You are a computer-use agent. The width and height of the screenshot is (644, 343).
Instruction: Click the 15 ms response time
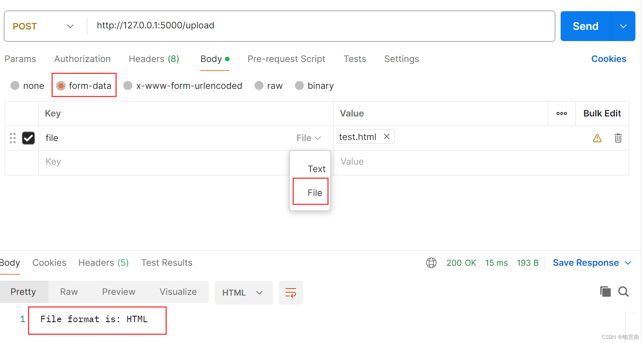click(496, 263)
